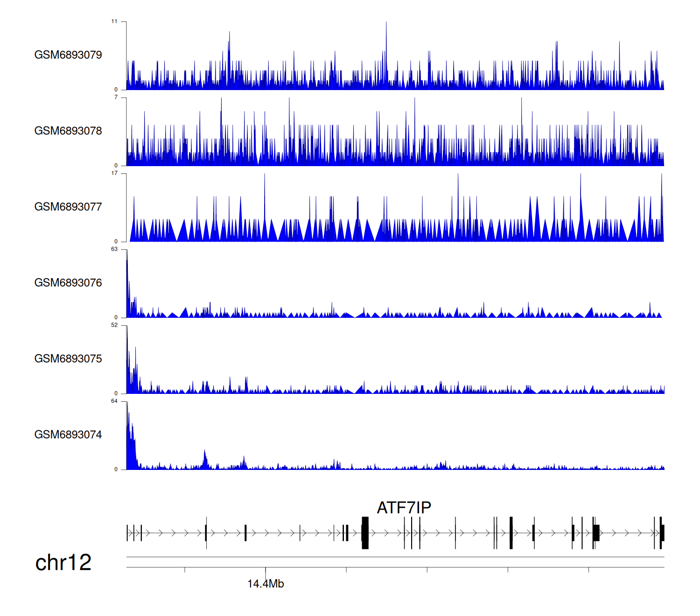
Task: Click y-axis maximum value 11 of top track
Action: tap(114, 21)
